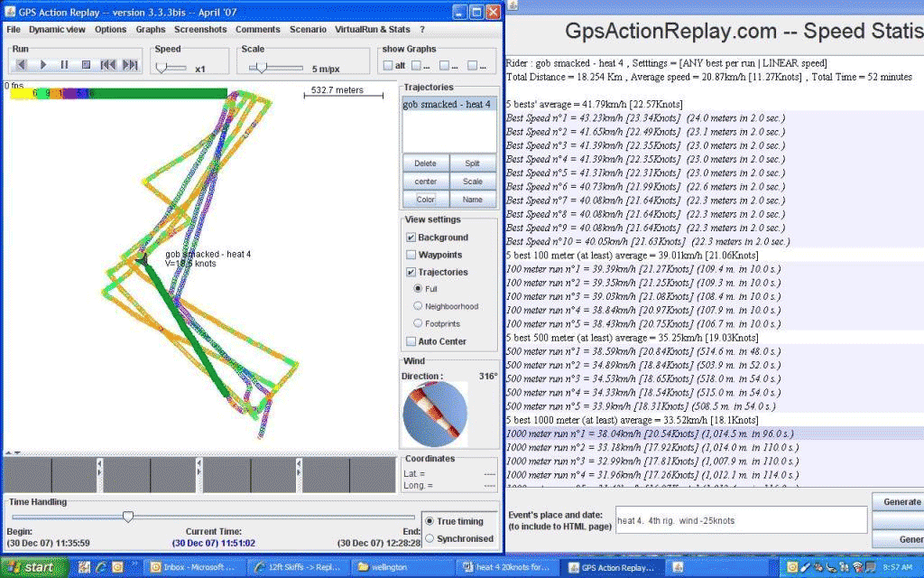The width and height of the screenshot is (924, 578).
Task: Click the event place and date field
Action: coord(739,520)
